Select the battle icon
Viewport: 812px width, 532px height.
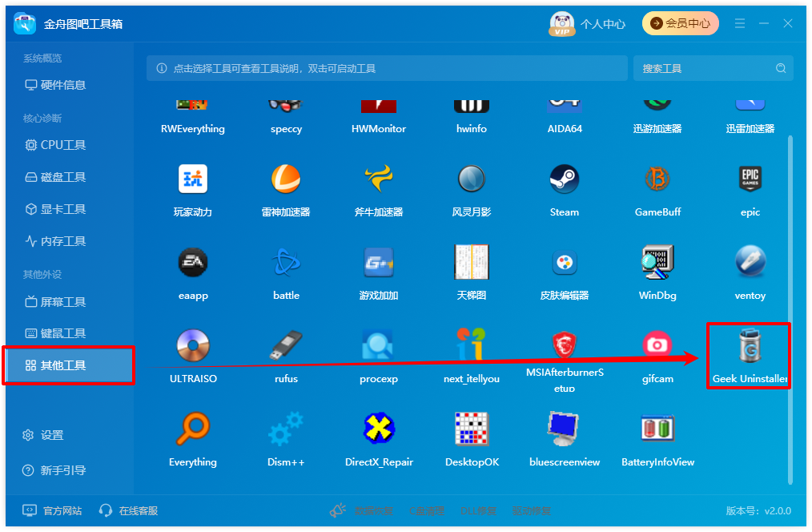pyautogui.click(x=286, y=262)
